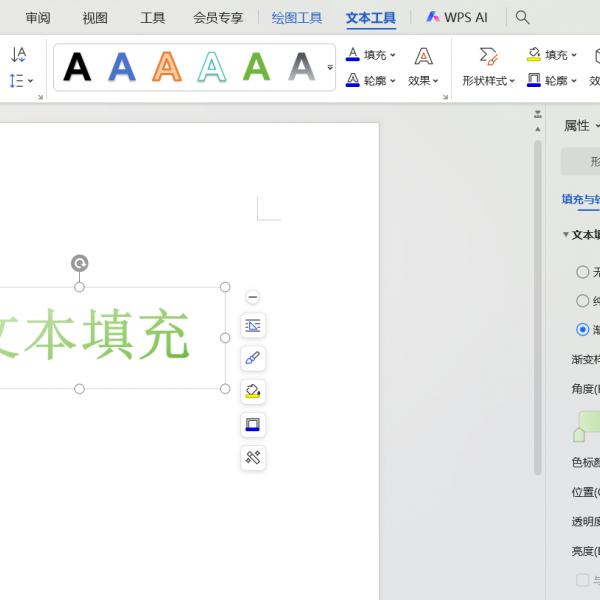Tick the checkbox at the bottom of the properties panel
The height and width of the screenshot is (600, 600).
[x=583, y=580]
